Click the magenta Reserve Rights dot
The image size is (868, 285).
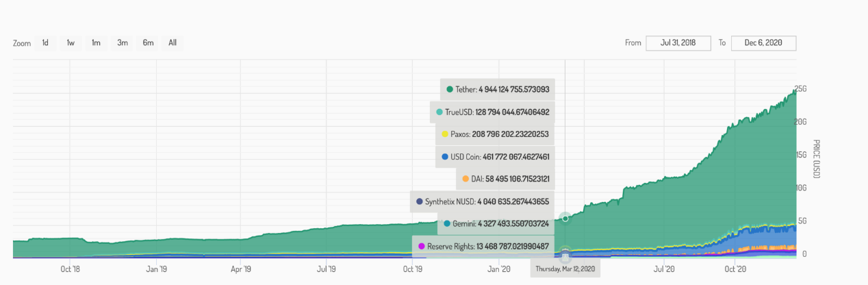pos(422,246)
